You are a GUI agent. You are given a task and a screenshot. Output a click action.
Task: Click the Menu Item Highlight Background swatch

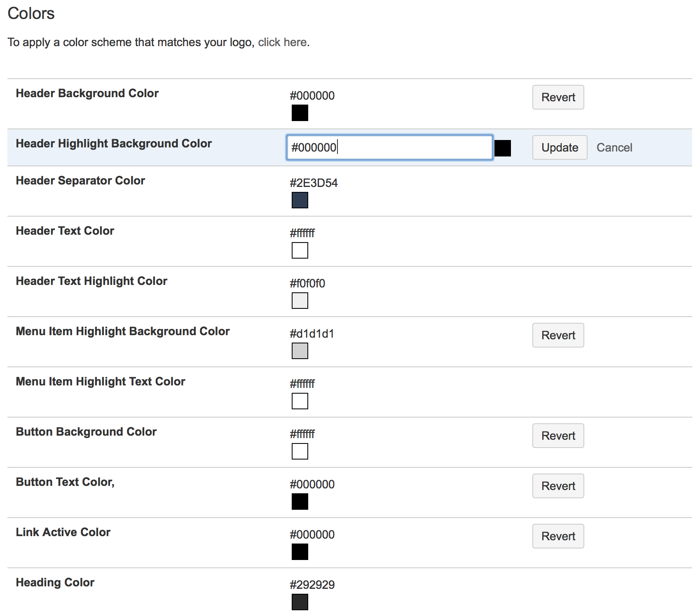[x=300, y=351]
